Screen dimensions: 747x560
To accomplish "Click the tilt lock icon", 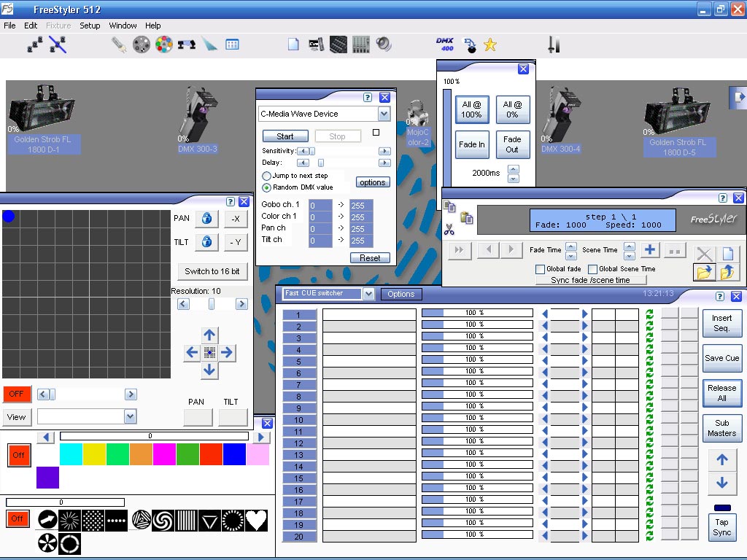I will click(206, 242).
